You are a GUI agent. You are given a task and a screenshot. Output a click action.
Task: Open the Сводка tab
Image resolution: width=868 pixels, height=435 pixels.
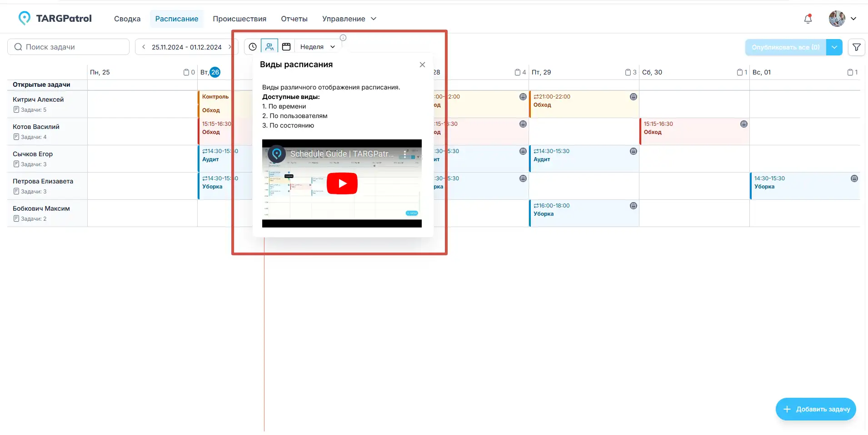[127, 19]
